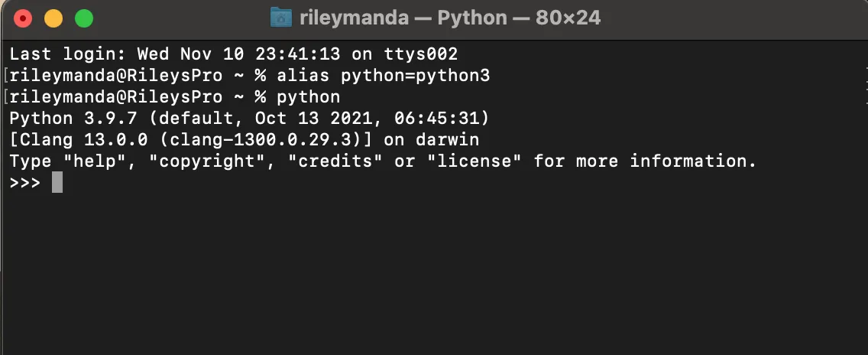Click the second-line rileymanda@RileysPro prompt text
The image size is (868, 355).
[115, 76]
